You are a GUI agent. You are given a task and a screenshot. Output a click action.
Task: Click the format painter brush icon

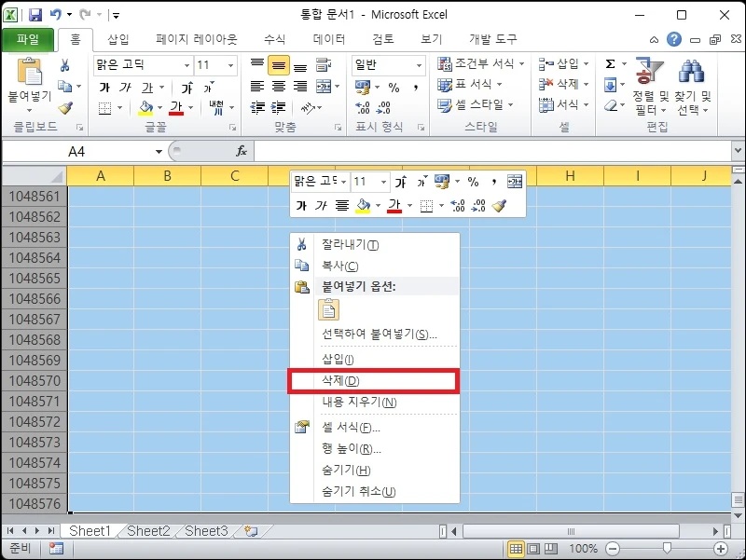[x=63, y=107]
